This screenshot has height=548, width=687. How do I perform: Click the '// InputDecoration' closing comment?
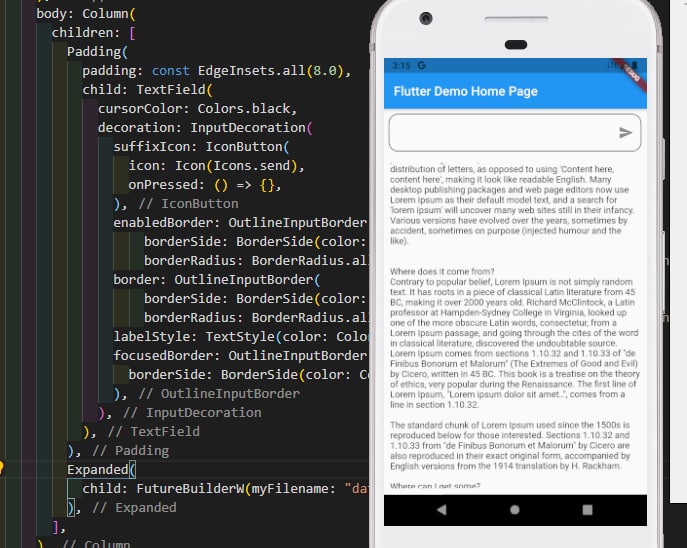point(192,413)
